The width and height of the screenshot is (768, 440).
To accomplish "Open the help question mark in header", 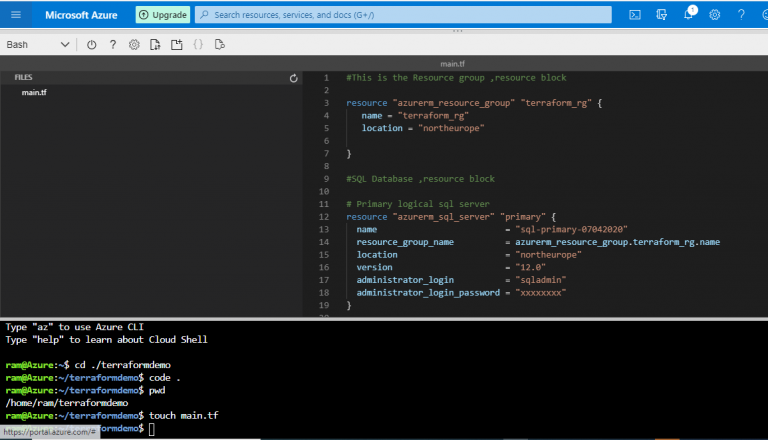I will point(740,15).
